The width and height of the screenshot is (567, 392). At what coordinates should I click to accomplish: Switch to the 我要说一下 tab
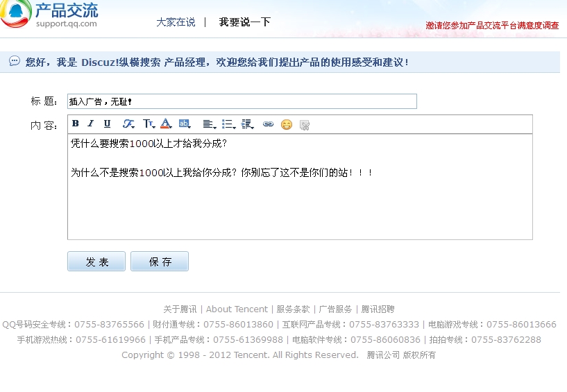tap(245, 22)
